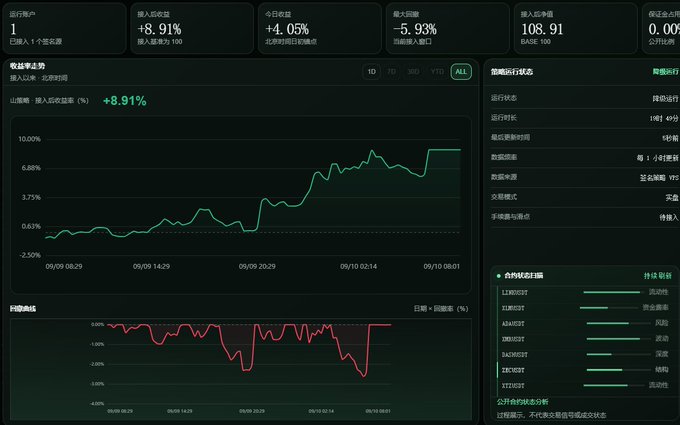Click the 19时 49分 运行时长 value
The image size is (680, 425).
point(664,118)
